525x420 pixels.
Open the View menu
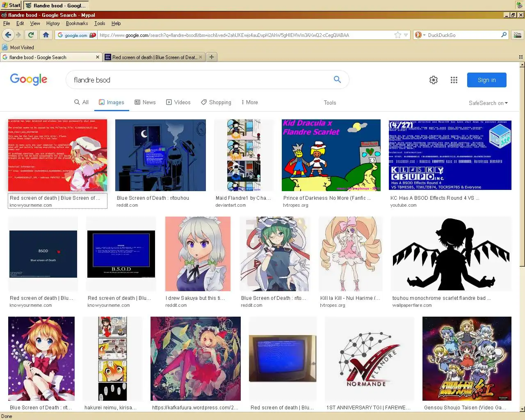[x=35, y=23]
